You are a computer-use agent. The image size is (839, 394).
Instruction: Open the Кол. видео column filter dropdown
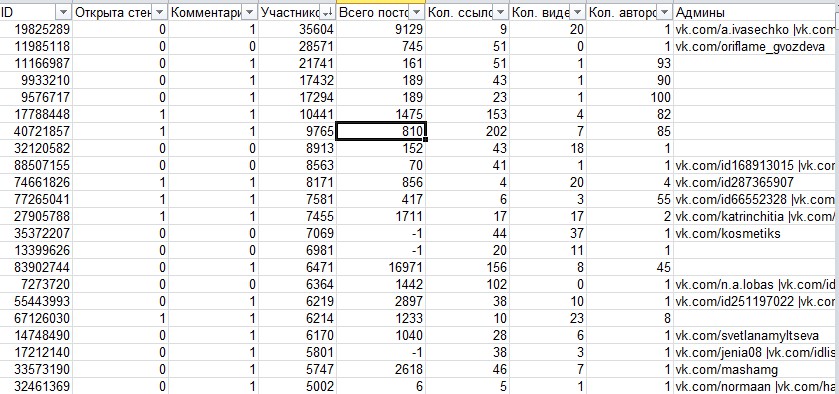(x=577, y=12)
